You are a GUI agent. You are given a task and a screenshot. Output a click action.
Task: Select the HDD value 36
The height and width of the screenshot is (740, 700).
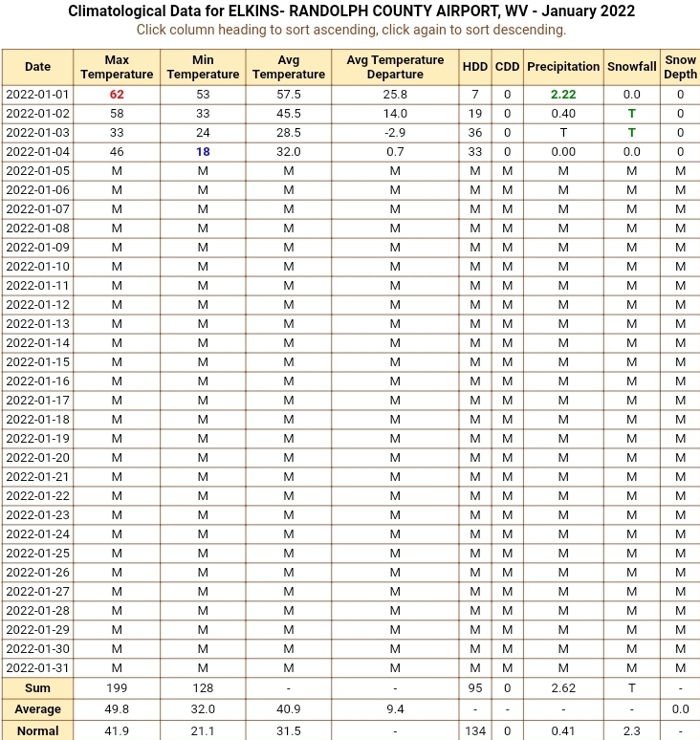tap(475, 133)
